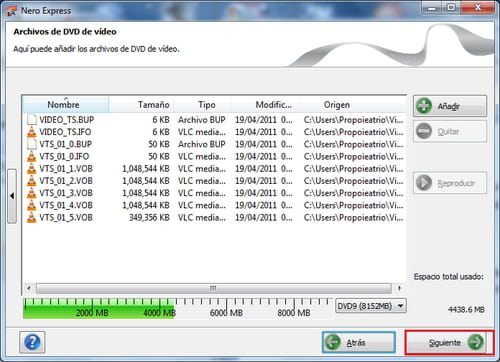Screen dimensions: 500x362
Task: Click the green plus Añadir icon
Action: [x=424, y=106]
